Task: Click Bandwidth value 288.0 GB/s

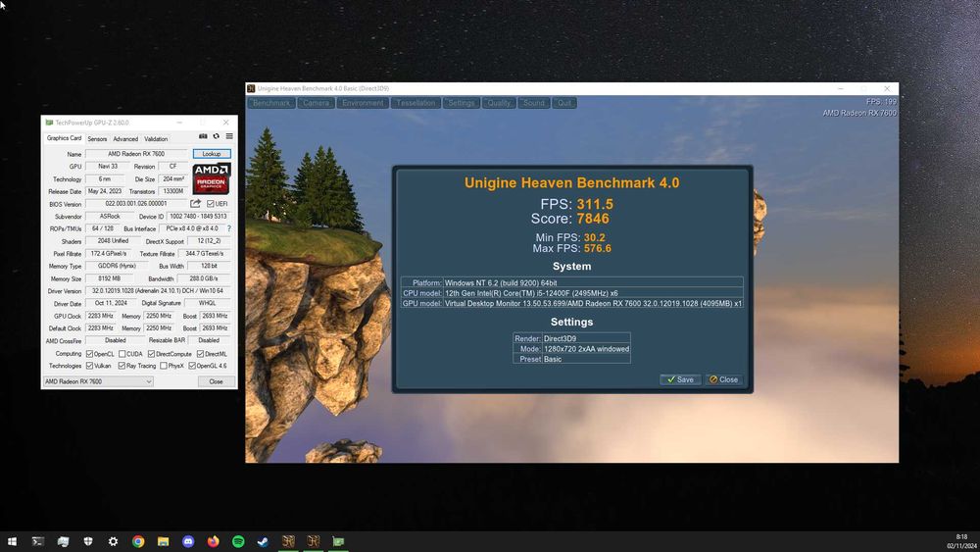Action: pyautogui.click(x=204, y=278)
